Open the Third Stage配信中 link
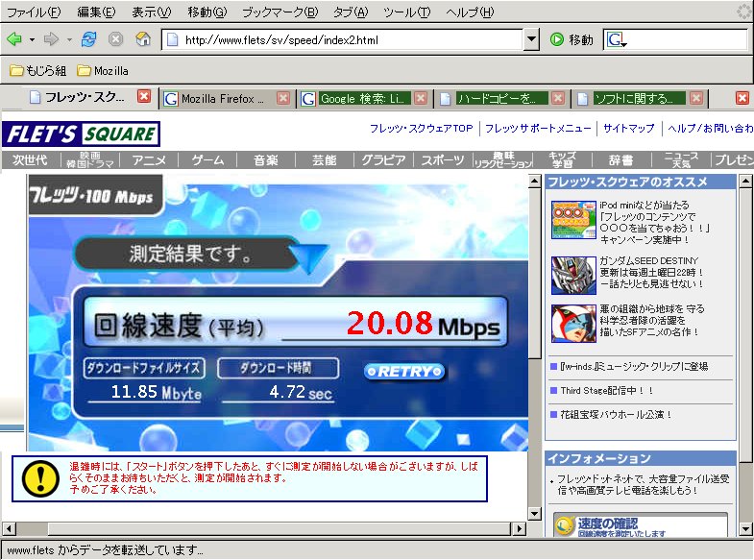Image resolution: width=754 pixels, height=560 pixels. pyautogui.click(x=607, y=390)
